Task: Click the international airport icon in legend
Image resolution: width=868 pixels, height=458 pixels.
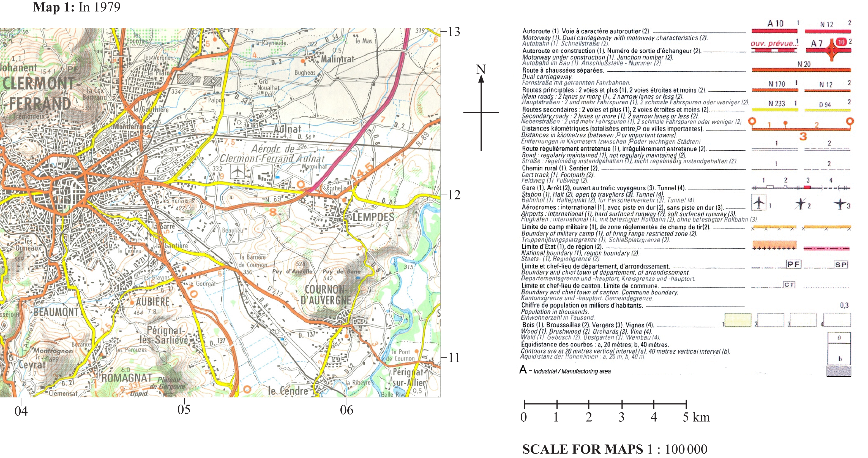Action: click(759, 202)
